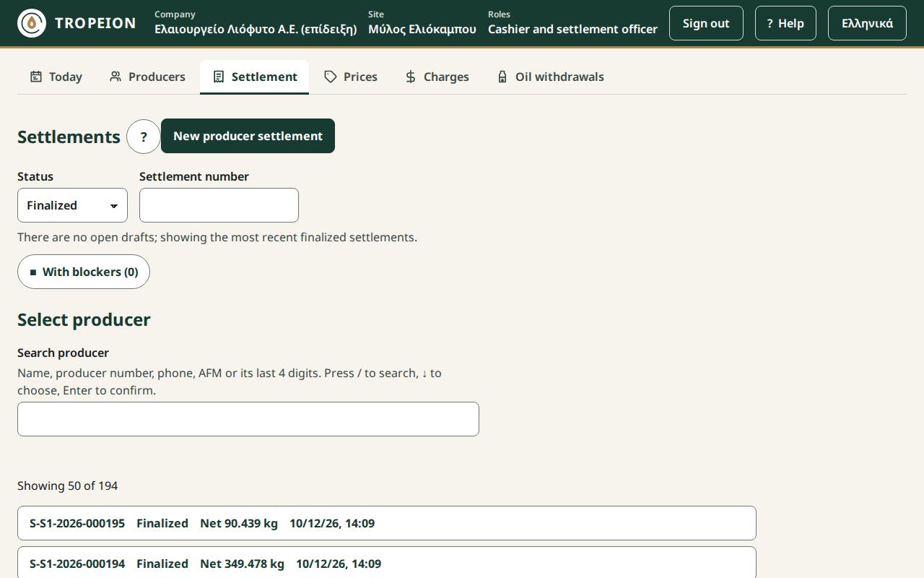
Task: Click the 'Net 349.478 kg' value
Action: coord(242,564)
